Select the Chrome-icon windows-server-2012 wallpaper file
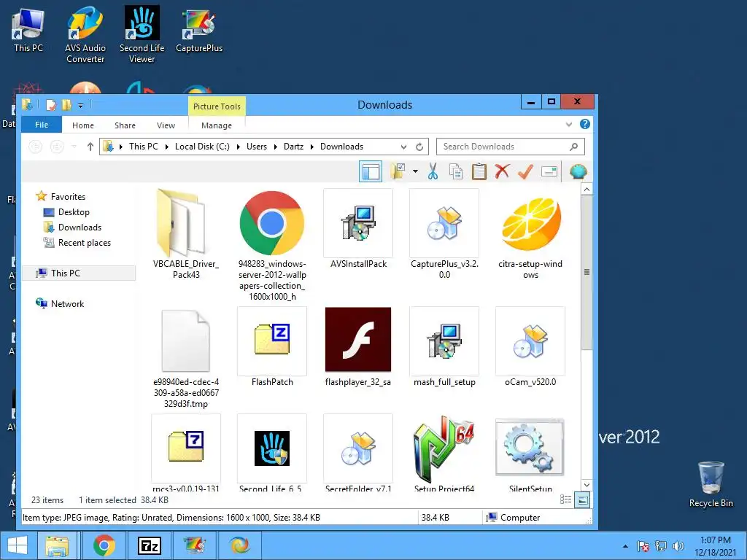The height and width of the screenshot is (560, 747). 272,245
